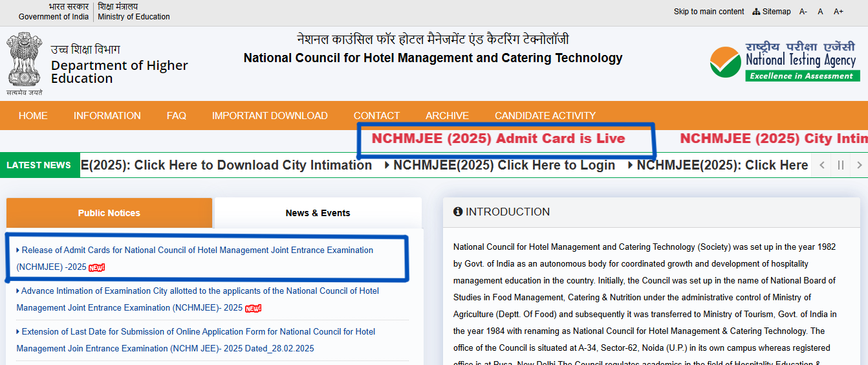Open the INFORMATION menu
The image size is (868, 365).
coord(107,116)
